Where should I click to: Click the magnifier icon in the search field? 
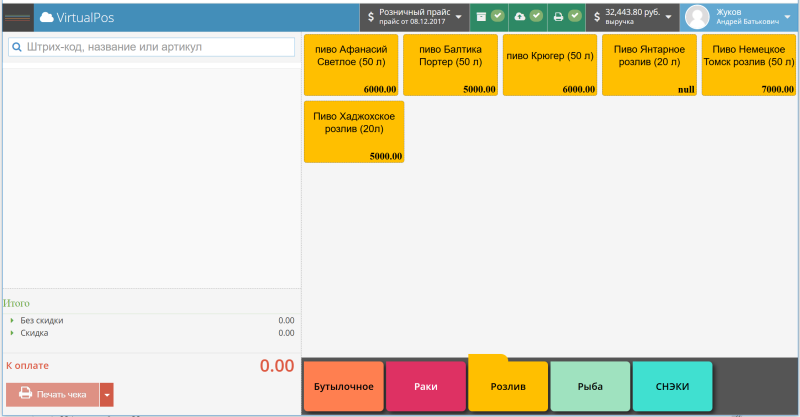pyautogui.click(x=17, y=47)
